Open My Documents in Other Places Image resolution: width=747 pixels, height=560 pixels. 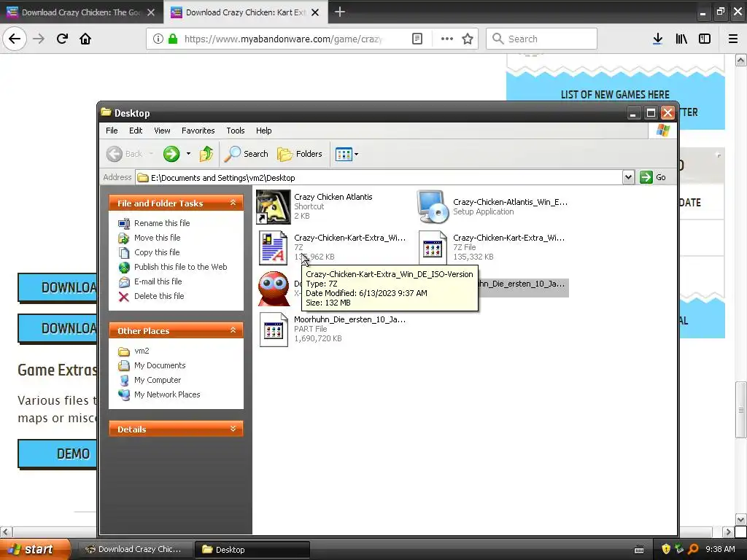[160, 365]
